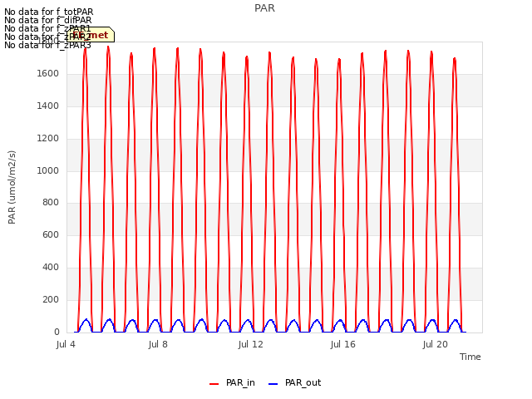Click the yellow met annotation label

tap(91, 35)
